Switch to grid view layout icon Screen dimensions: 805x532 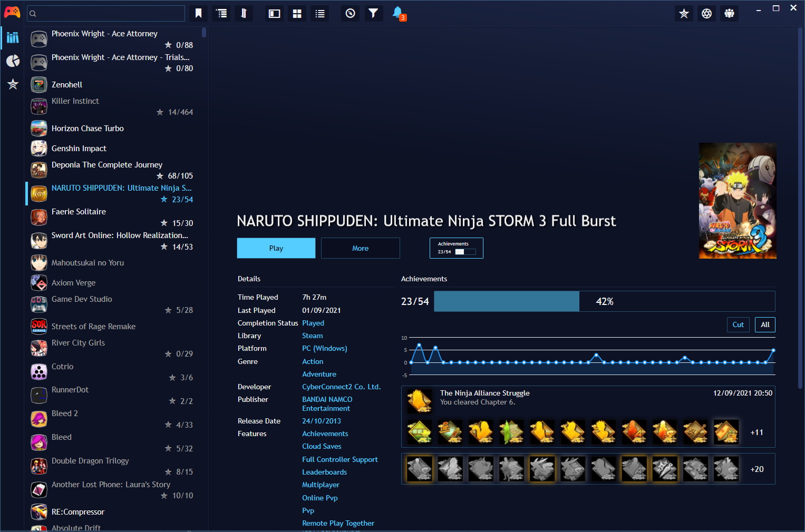coord(297,14)
